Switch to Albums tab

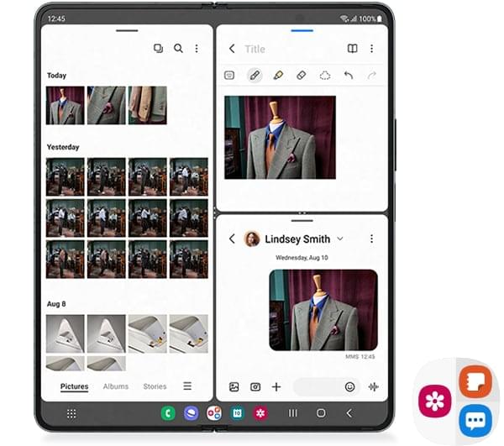pos(116,386)
